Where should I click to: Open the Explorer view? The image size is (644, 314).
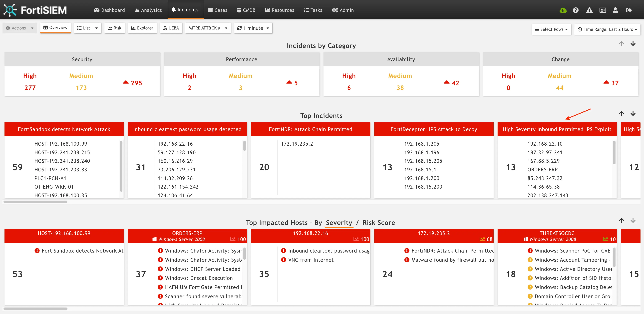tap(142, 28)
